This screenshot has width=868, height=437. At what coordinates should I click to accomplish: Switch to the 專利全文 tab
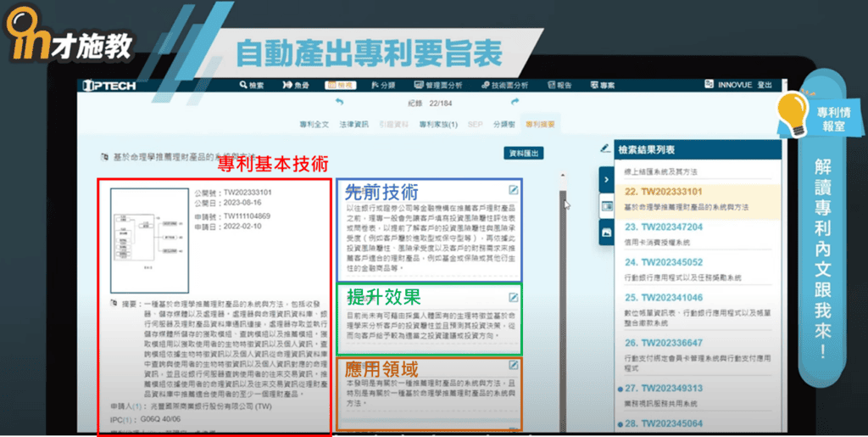tap(314, 125)
